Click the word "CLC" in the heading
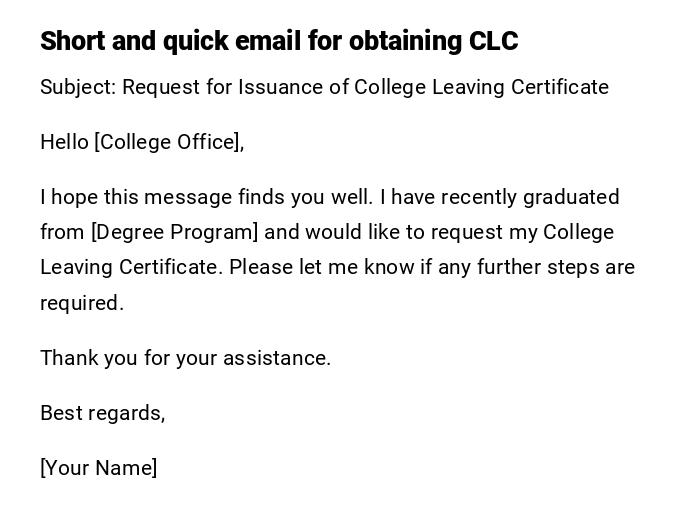The height and width of the screenshot is (530, 700). [x=493, y=41]
